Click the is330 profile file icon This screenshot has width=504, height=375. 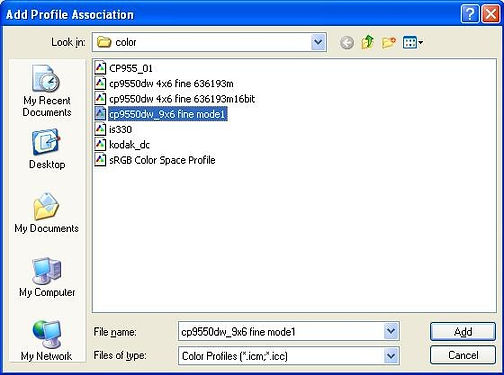100,129
